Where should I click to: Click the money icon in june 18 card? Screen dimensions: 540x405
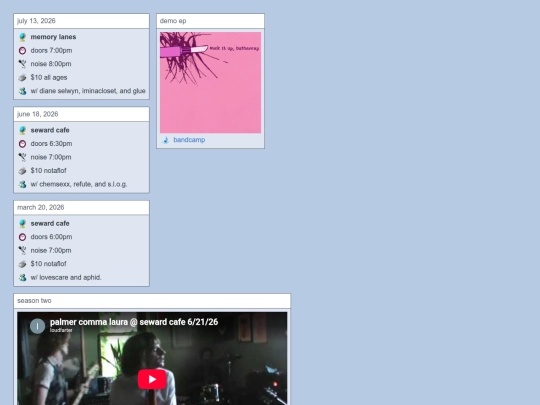(x=22, y=171)
